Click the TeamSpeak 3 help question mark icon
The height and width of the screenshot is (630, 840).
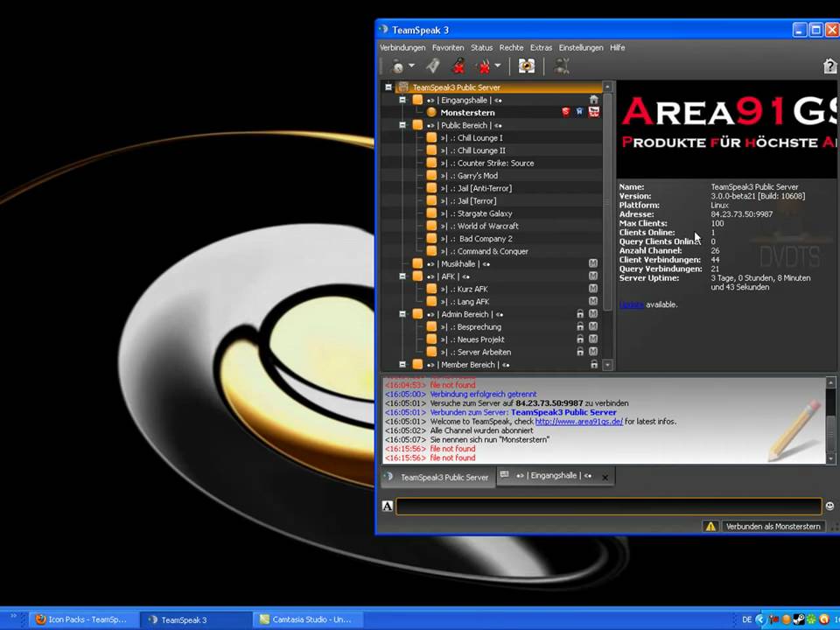point(829,66)
